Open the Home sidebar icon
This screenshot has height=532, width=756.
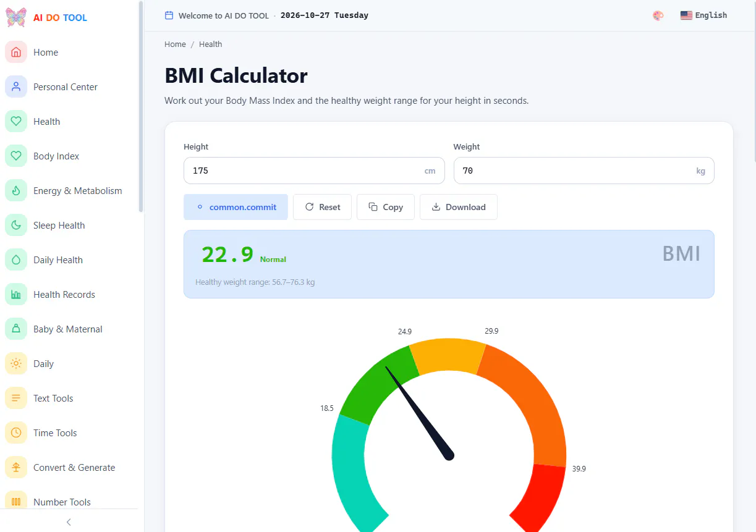pos(16,53)
